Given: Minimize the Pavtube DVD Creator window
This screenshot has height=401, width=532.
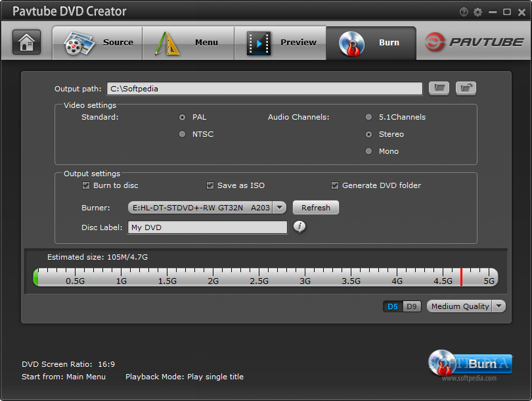Looking at the screenshot, I should tap(493, 12).
